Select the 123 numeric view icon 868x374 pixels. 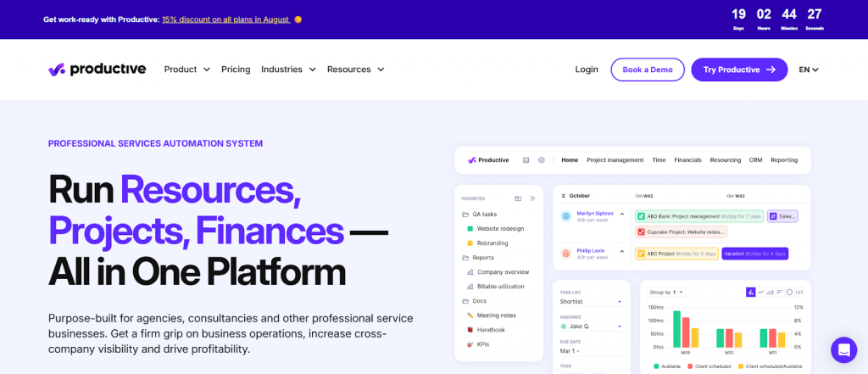[798, 292]
